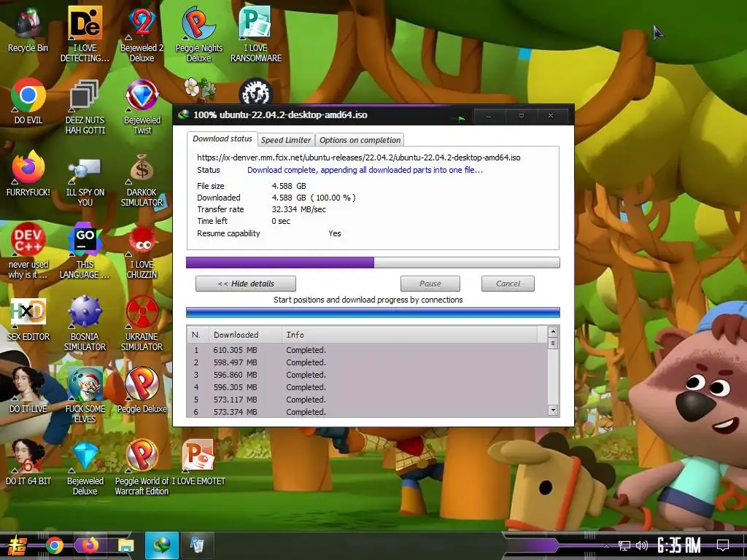Click the IDM icon in dialog title bar
Image resolution: width=747 pixels, height=560 pixels.
(183, 114)
